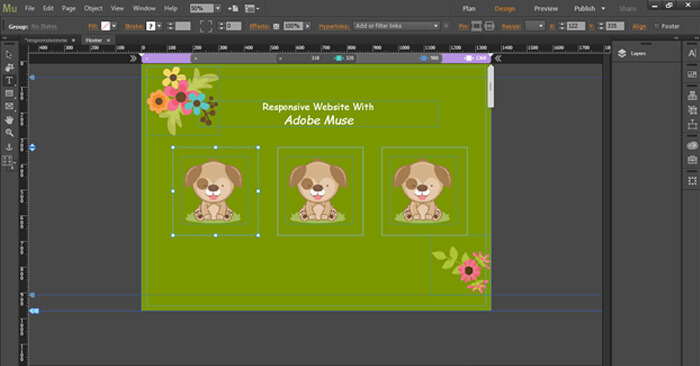This screenshot has height=366, width=700.
Task: Select the Hand tool
Action: tap(9, 120)
